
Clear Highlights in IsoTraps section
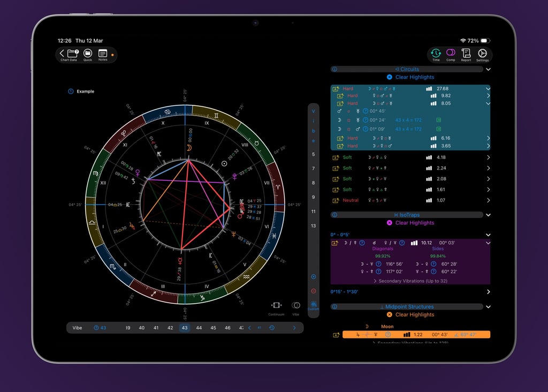point(410,223)
